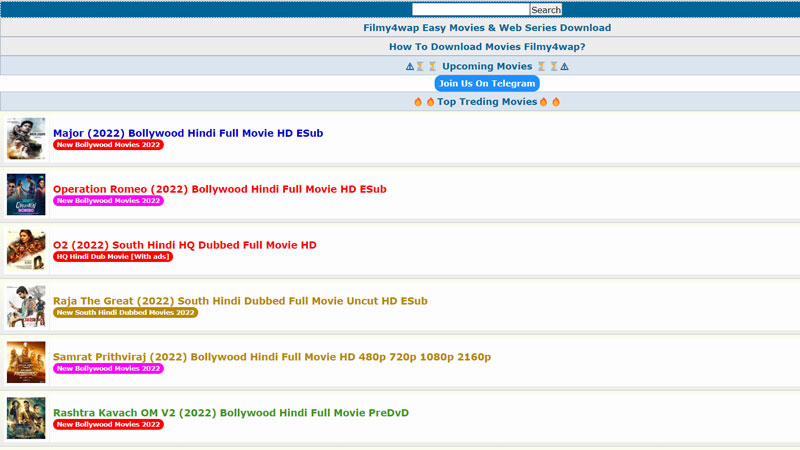Open How To Download Movies Filmy4wap link
The height and width of the screenshot is (450, 800).
tap(487, 47)
